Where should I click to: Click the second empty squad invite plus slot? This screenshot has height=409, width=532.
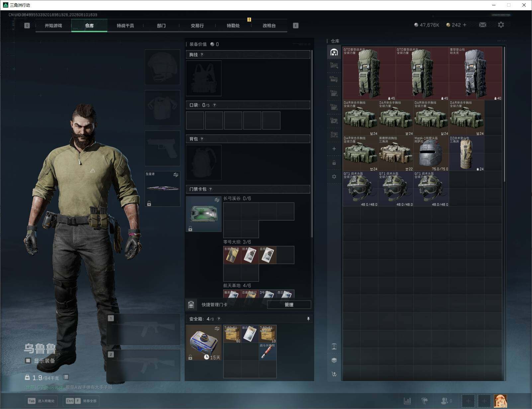tap(484, 401)
